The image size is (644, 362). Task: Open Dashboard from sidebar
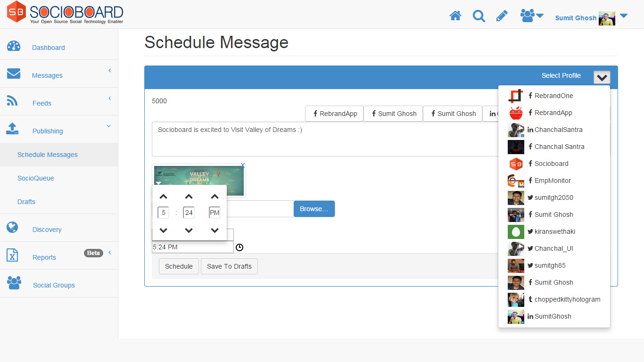point(49,48)
